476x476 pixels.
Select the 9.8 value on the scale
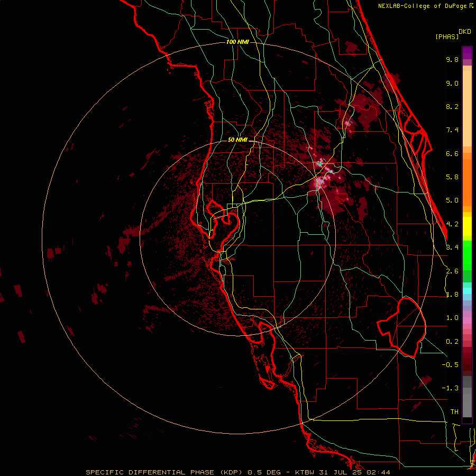(452, 59)
